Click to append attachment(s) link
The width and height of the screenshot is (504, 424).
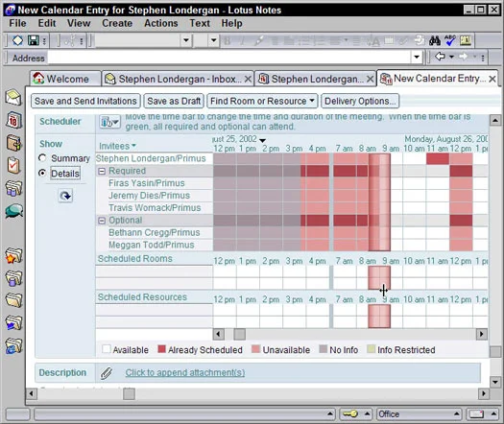[x=185, y=372]
